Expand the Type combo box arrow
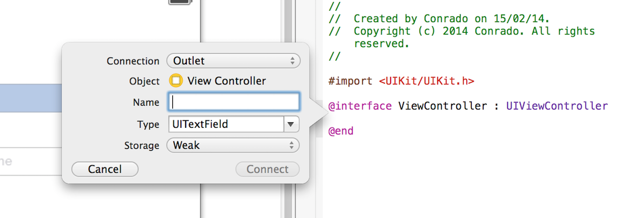 [x=291, y=124]
